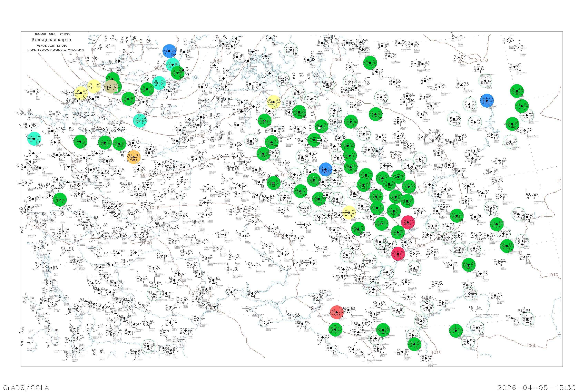Click the 1005 isobar label near Камышин
The image size is (588, 392).
(x=420, y=246)
